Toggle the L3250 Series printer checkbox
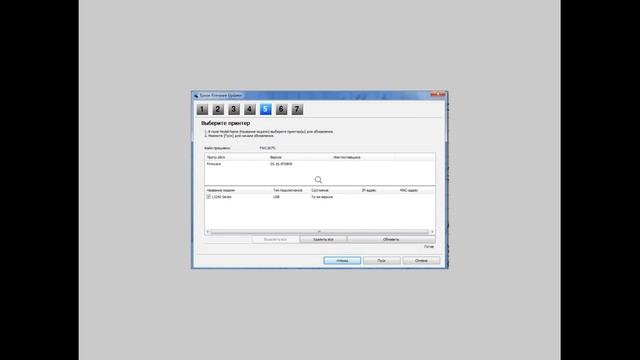 click(209, 197)
